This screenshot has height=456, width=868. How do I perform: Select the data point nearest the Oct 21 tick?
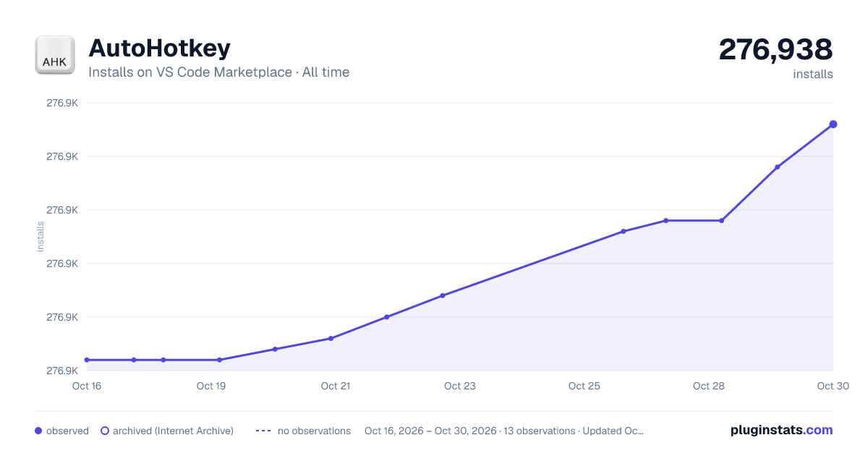331,338
